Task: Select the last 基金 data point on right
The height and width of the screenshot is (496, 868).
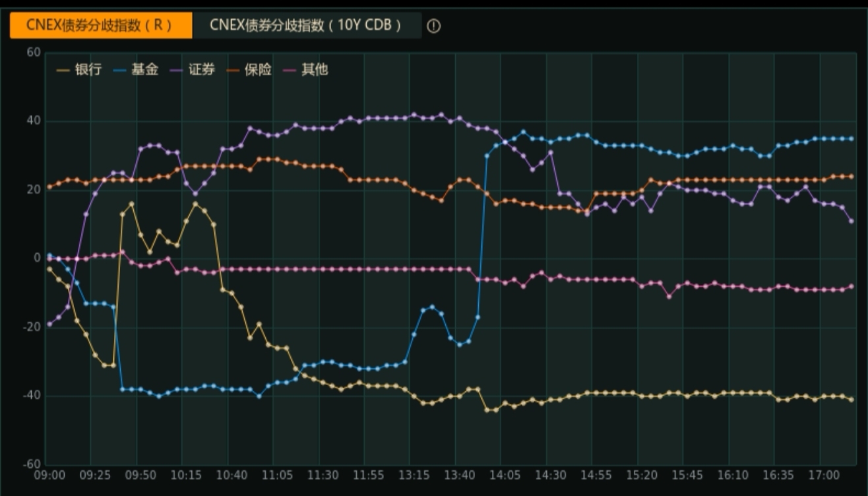Action: click(x=851, y=139)
